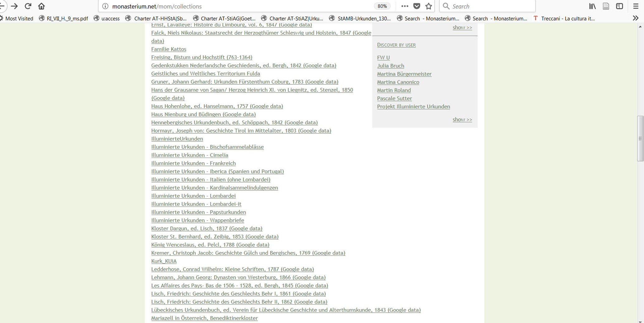
Task: Open StAMB-Urkunden_130 bookmark
Action: tap(360, 18)
